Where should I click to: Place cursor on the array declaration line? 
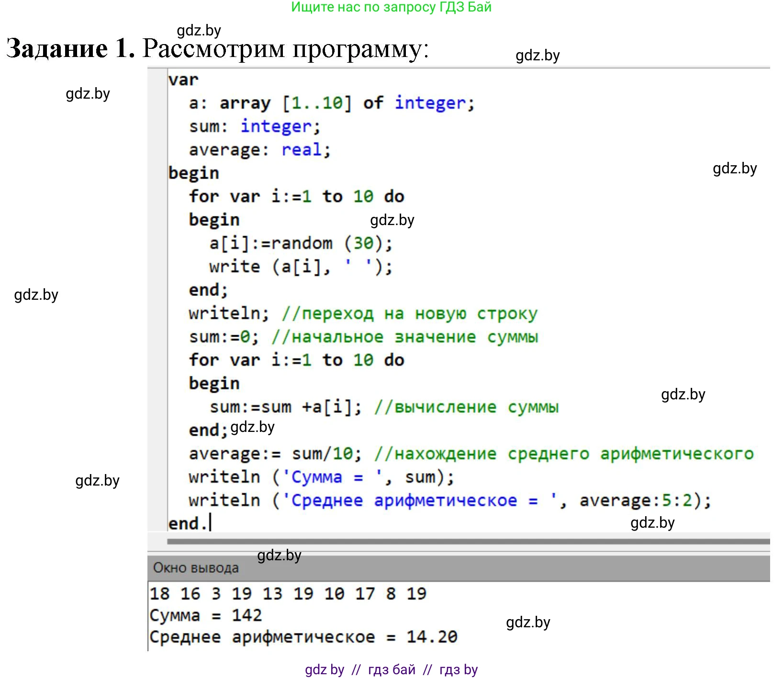pos(331,103)
